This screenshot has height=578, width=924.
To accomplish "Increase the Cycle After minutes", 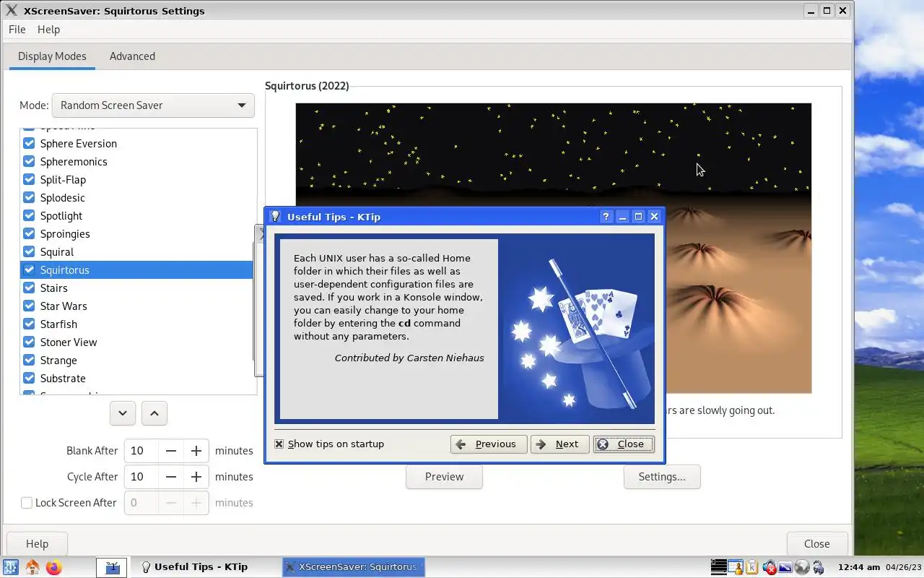I will pos(196,477).
